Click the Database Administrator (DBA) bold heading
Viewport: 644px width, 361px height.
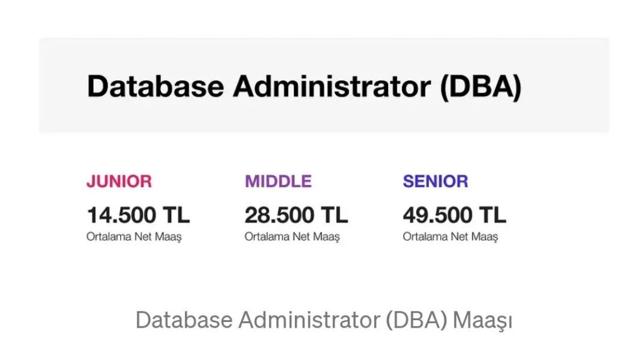click(304, 86)
